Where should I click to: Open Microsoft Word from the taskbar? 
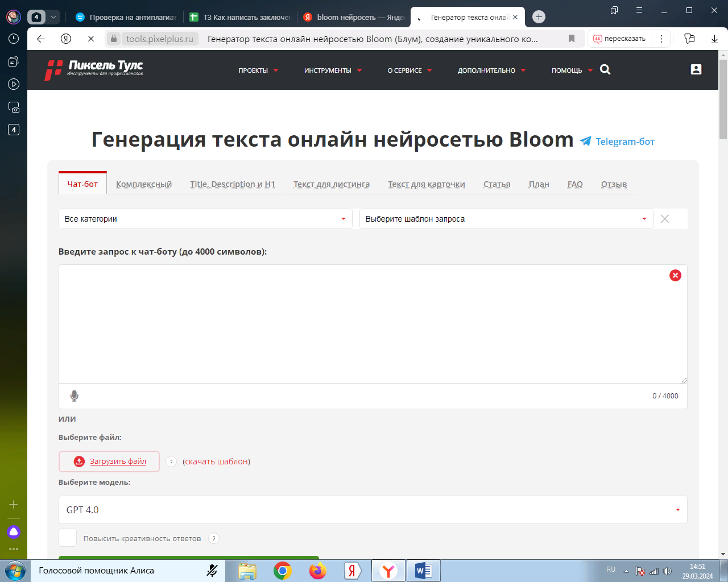pos(423,571)
